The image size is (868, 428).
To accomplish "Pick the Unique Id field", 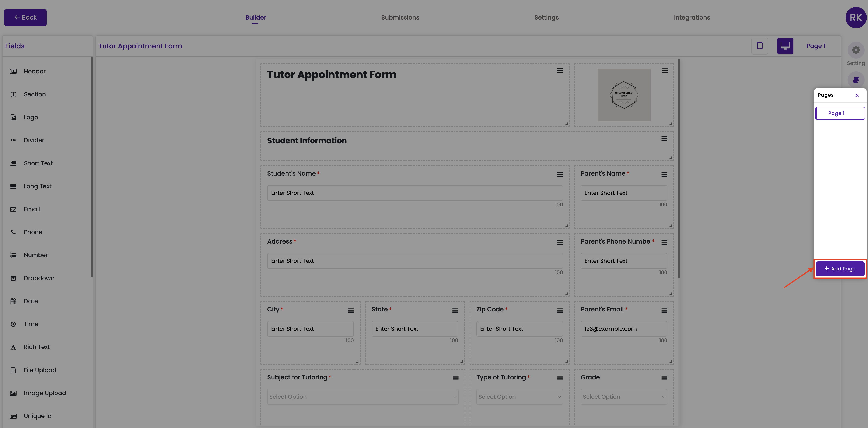I will tap(37, 416).
